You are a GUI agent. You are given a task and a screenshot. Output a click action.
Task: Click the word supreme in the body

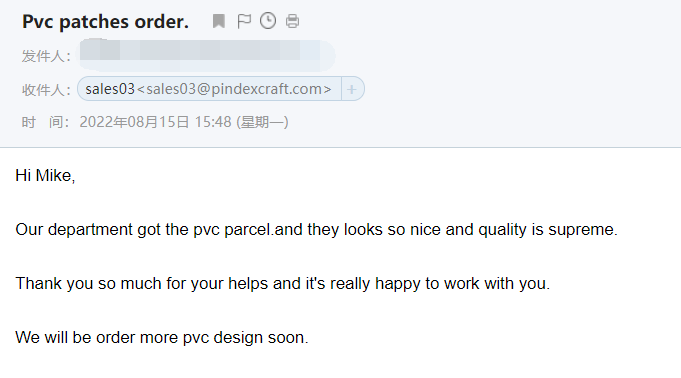pos(581,230)
